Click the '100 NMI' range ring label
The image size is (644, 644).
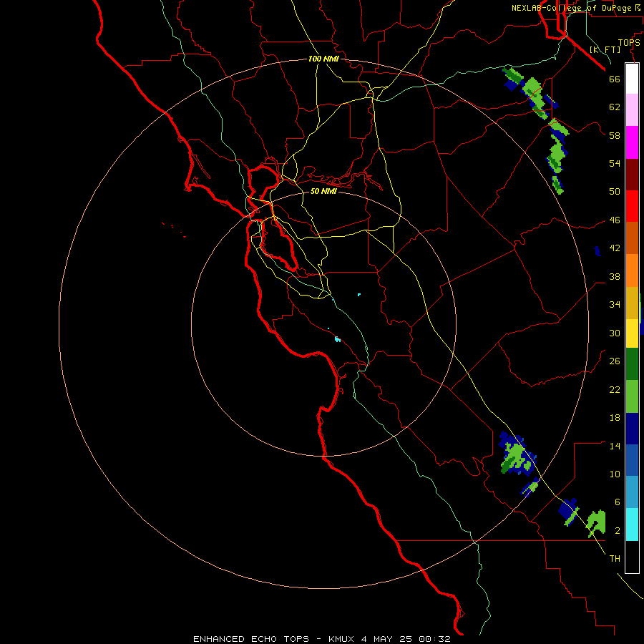[323, 59]
